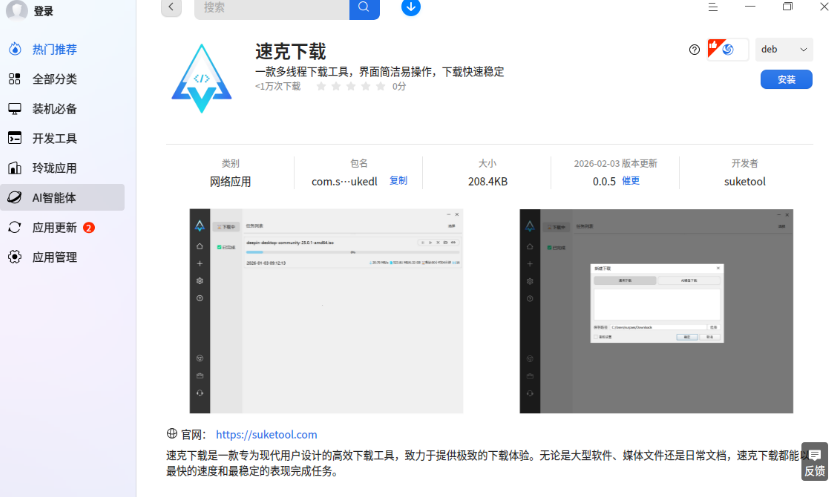Rate the app with the third star
This screenshot has height=497, width=831.
click(x=351, y=86)
